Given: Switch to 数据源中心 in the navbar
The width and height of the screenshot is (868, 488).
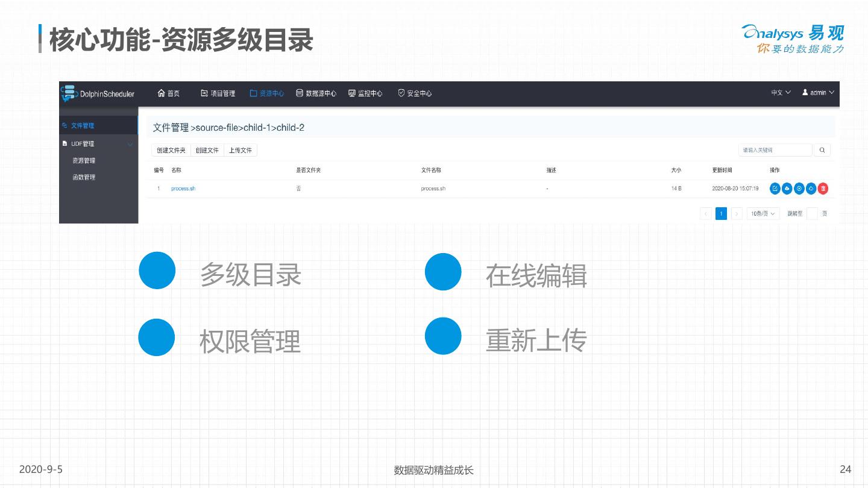Looking at the screenshot, I should point(316,93).
